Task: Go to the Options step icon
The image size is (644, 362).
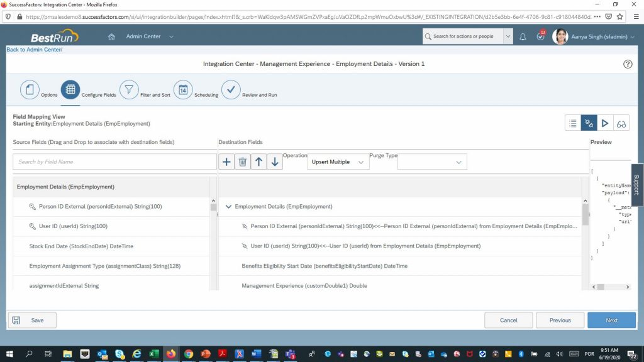Action: [x=30, y=89]
